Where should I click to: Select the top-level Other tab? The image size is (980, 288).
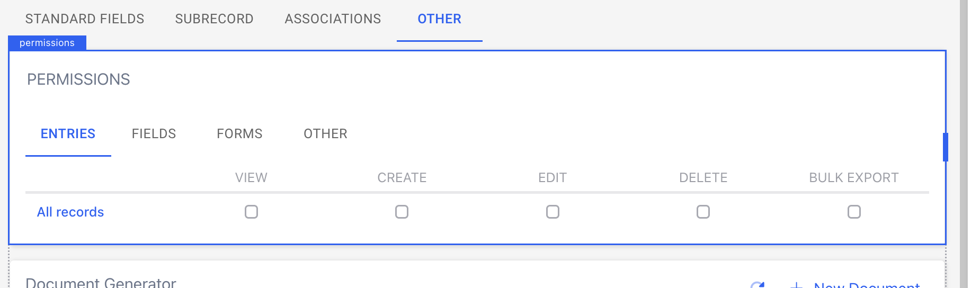pos(439,19)
